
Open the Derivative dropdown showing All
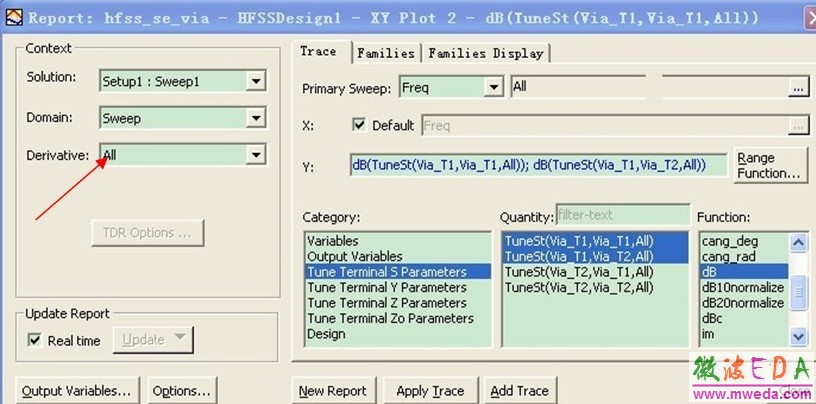(183, 155)
